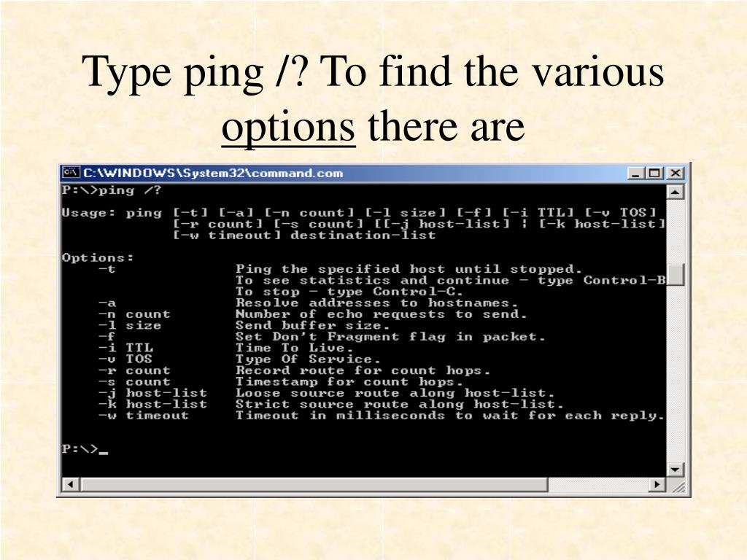Click the vertical scrollbar down arrow
This screenshot has height=560, width=747.
click(675, 470)
